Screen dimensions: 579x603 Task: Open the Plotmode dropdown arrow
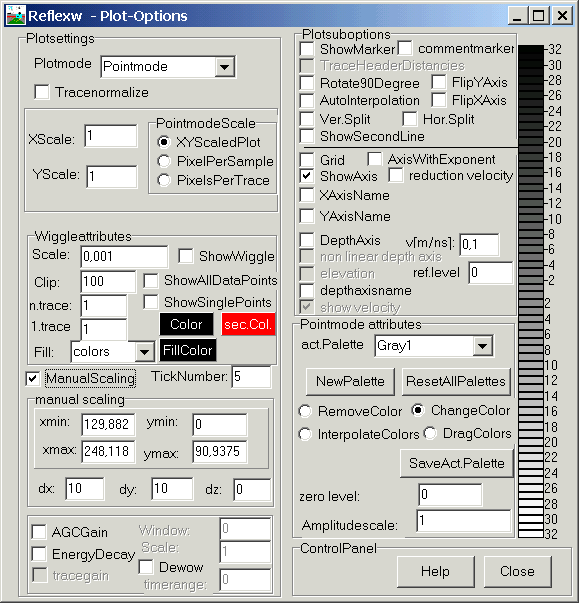[x=225, y=67]
